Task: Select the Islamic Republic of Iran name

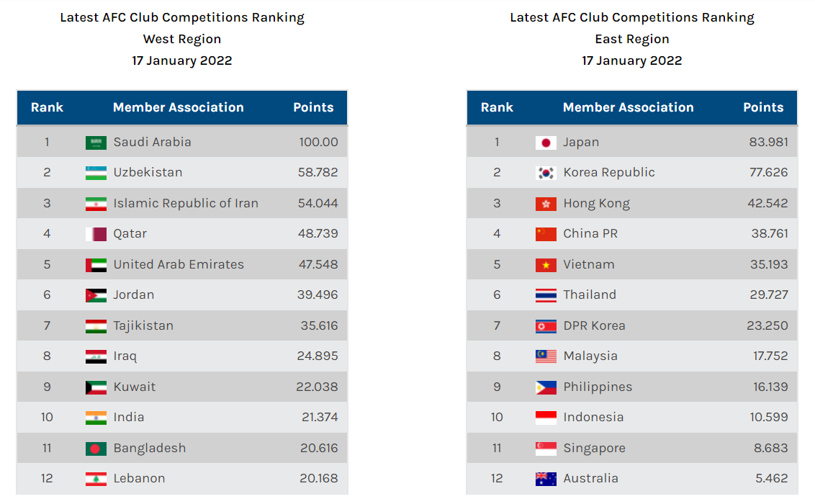Action: click(x=186, y=203)
